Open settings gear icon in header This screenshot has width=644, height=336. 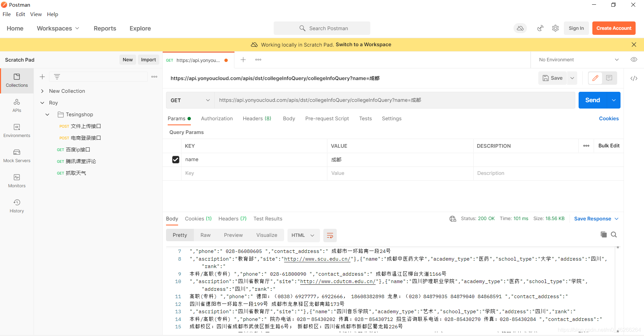[555, 28]
